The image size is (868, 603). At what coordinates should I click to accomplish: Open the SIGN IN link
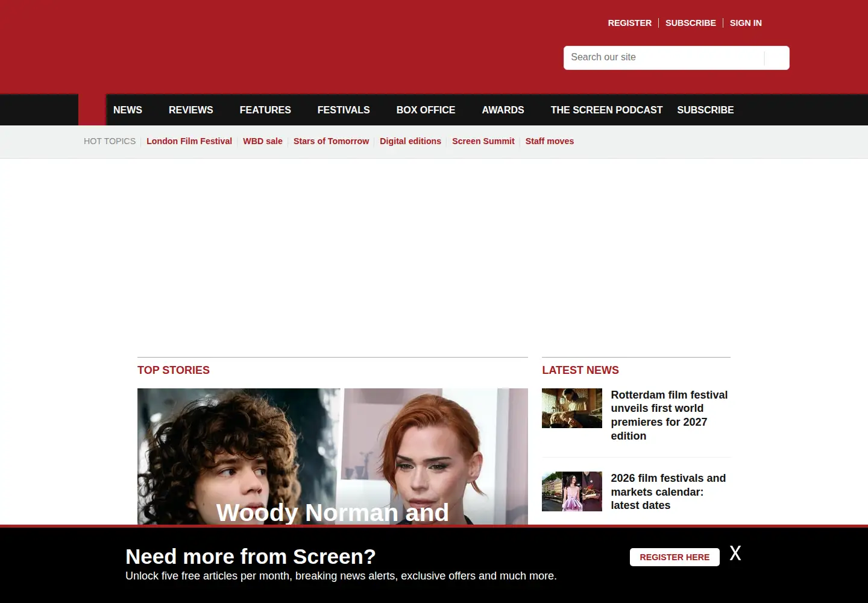(746, 23)
